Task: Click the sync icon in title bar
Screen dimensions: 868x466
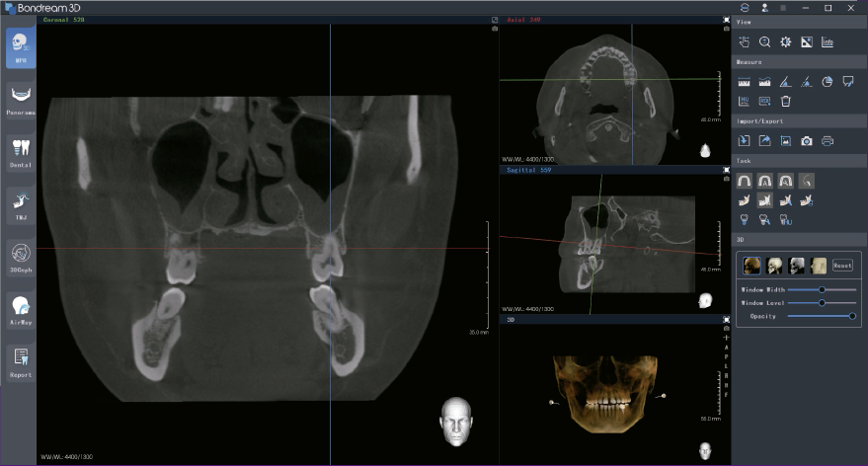Action: (745, 8)
